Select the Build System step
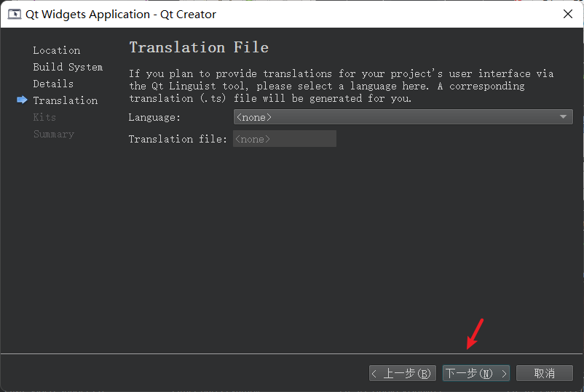584x392 pixels. (x=68, y=68)
